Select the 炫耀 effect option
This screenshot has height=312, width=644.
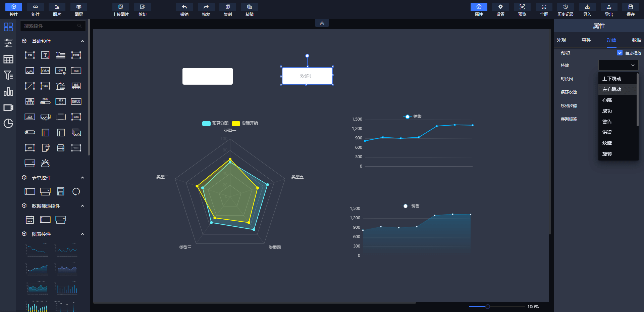click(x=617, y=143)
